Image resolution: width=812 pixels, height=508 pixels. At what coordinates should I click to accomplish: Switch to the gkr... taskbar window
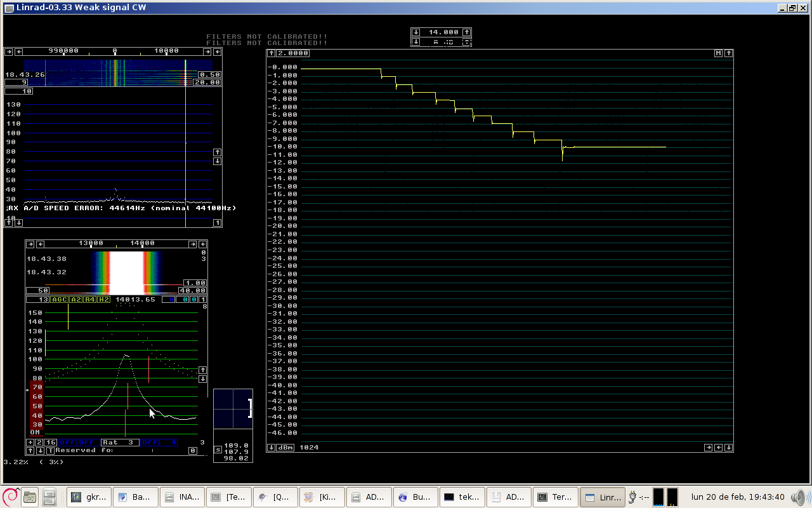[x=89, y=497]
